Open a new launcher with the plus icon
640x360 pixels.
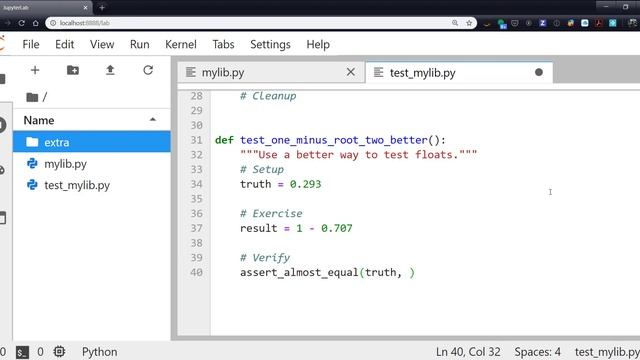click(x=35, y=70)
